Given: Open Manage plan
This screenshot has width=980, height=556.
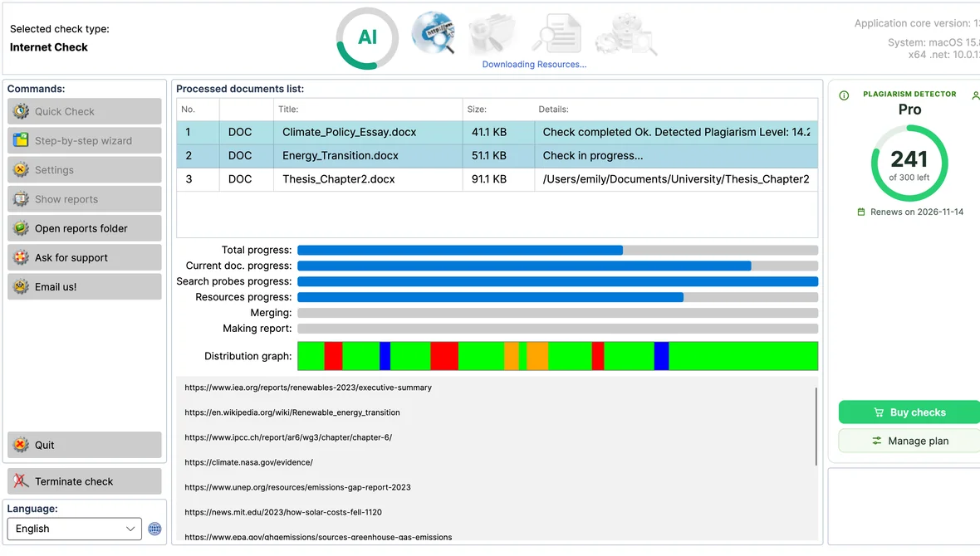Looking at the screenshot, I should pyautogui.click(x=909, y=441).
